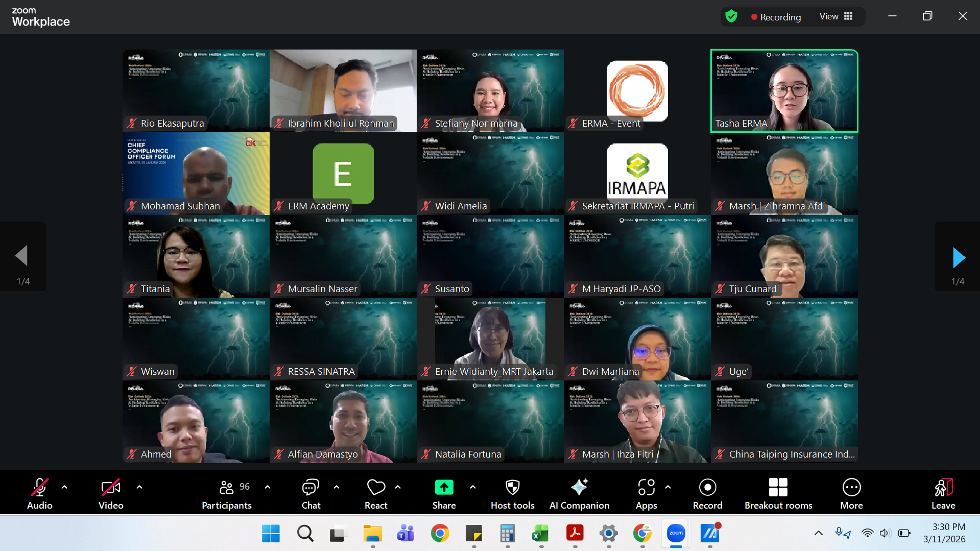
Task: Select Tasha ERMA's video tile
Action: (784, 91)
